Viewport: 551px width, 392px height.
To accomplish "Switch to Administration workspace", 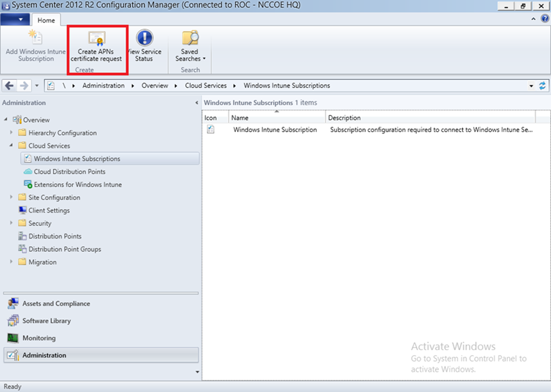I will (x=101, y=355).
